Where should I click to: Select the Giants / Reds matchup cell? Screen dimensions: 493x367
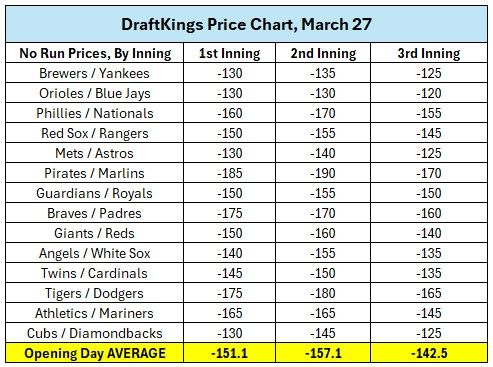95,233
